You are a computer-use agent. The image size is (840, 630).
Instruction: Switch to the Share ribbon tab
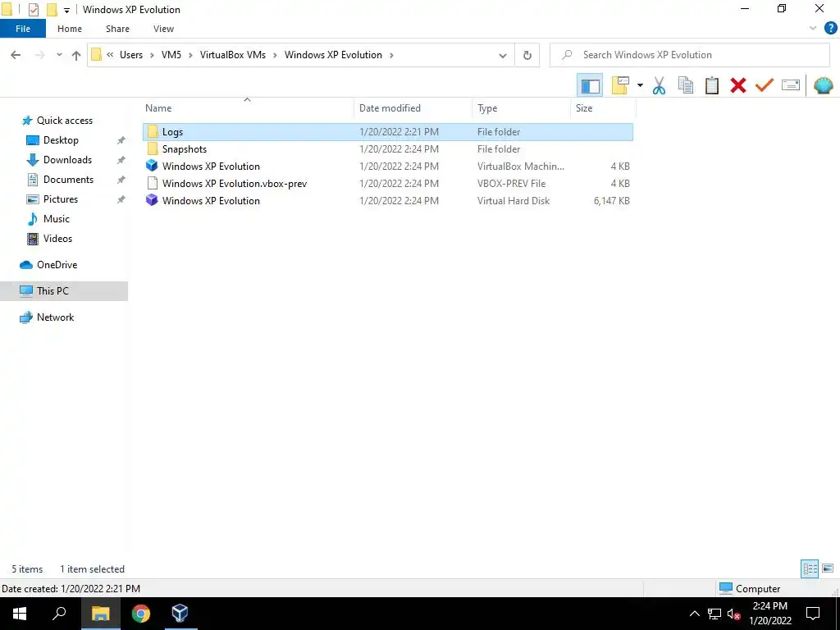click(x=117, y=29)
